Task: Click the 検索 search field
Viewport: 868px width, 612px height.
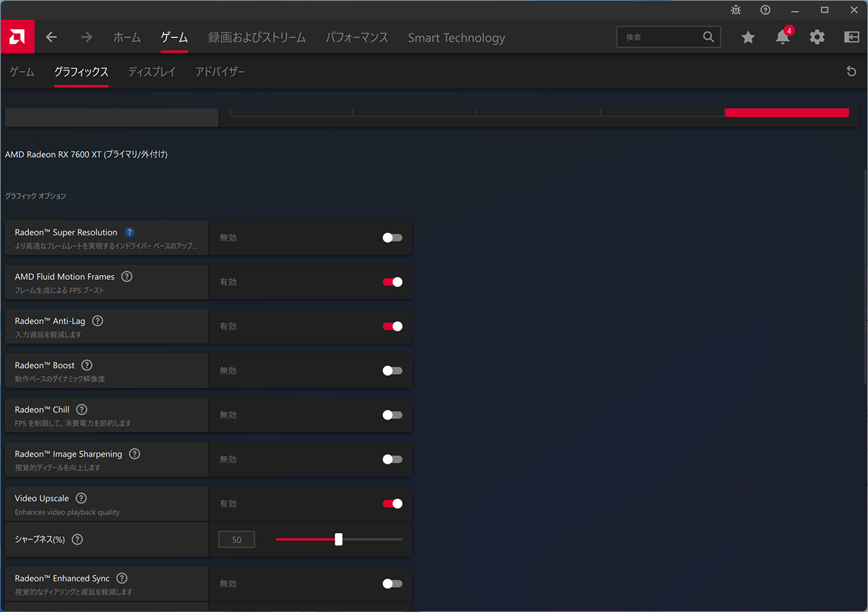Action: tap(669, 37)
